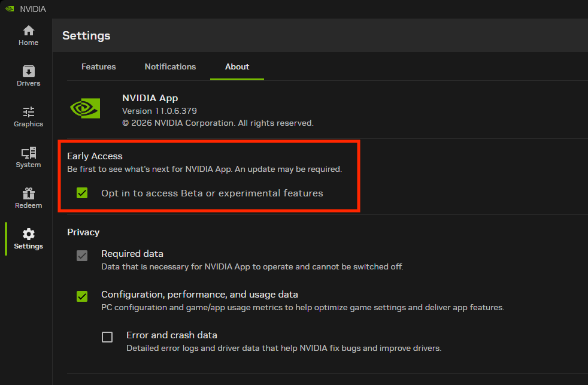Click the NVIDIA App logo in About section
Viewport: 588px width, 385px height.
(x=84, y=108)
